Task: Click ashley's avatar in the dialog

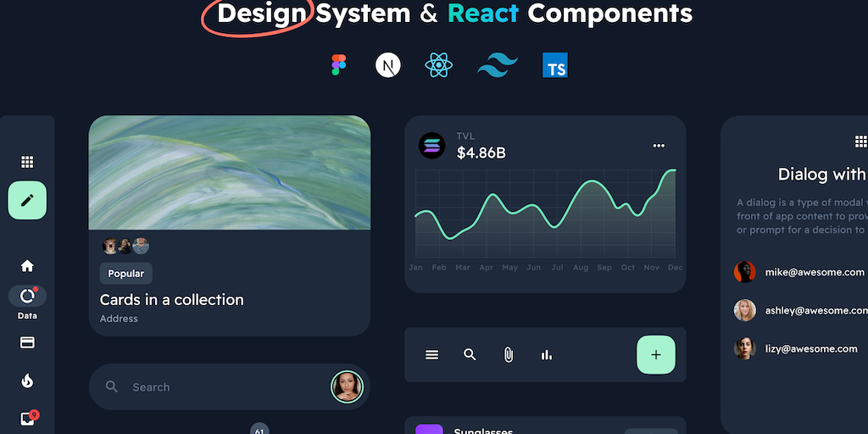Action: coord(744,310)
